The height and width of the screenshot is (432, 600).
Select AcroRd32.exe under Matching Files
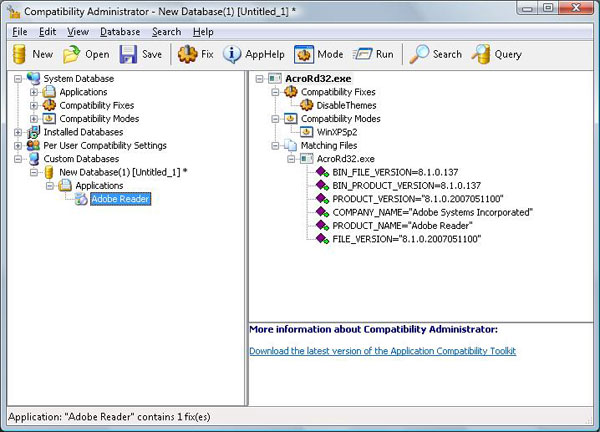coord(346,159)
